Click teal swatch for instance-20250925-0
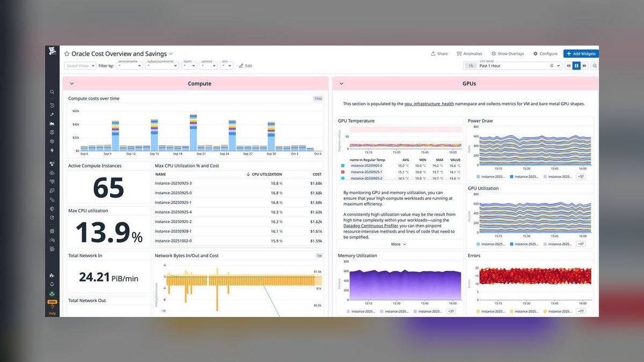 pyautogui.click(x=342, y=166)
